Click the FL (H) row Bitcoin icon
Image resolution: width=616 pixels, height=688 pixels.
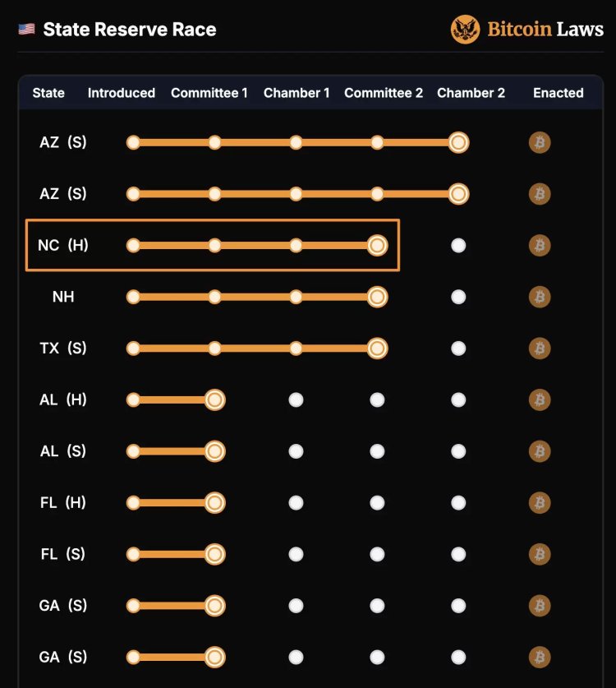[x=540, y=502]
